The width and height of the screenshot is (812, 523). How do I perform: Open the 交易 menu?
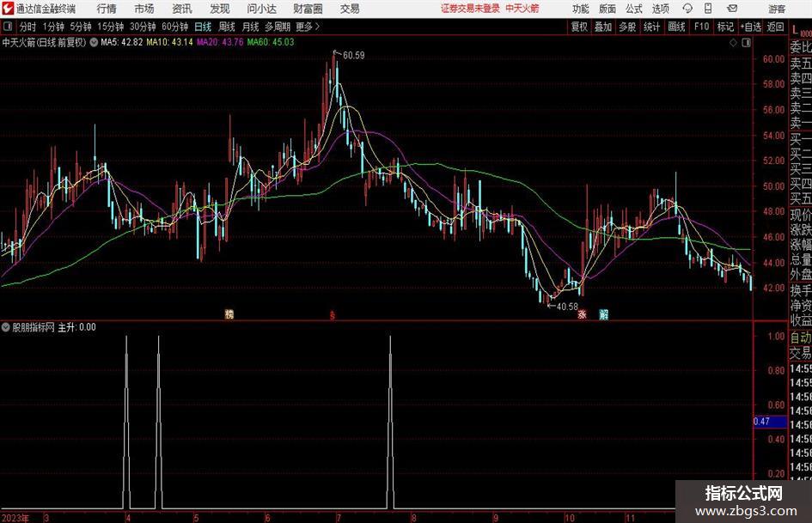tap(350, 9)
